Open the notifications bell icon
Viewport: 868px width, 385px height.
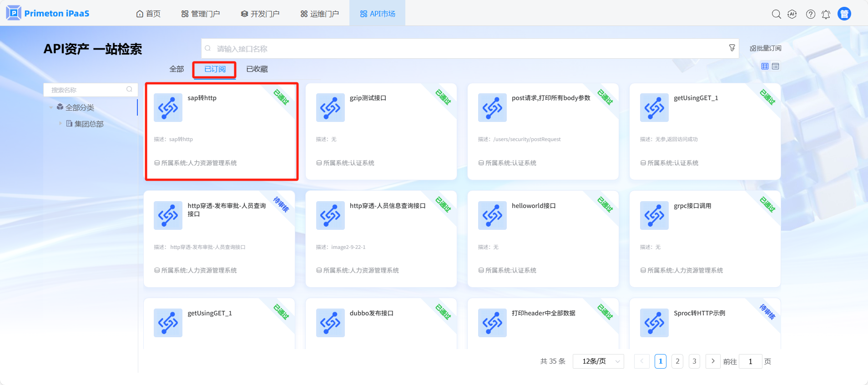[x=826, y=14]
